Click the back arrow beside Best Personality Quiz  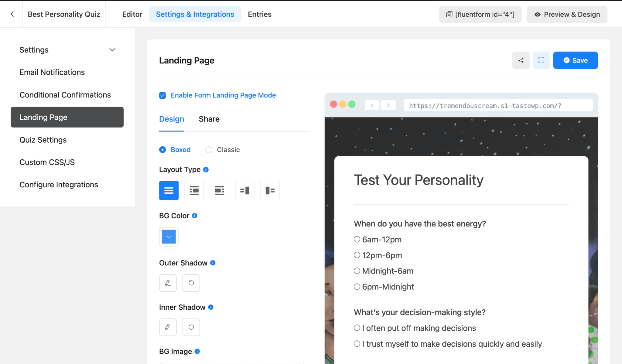(x=12, y=14)
